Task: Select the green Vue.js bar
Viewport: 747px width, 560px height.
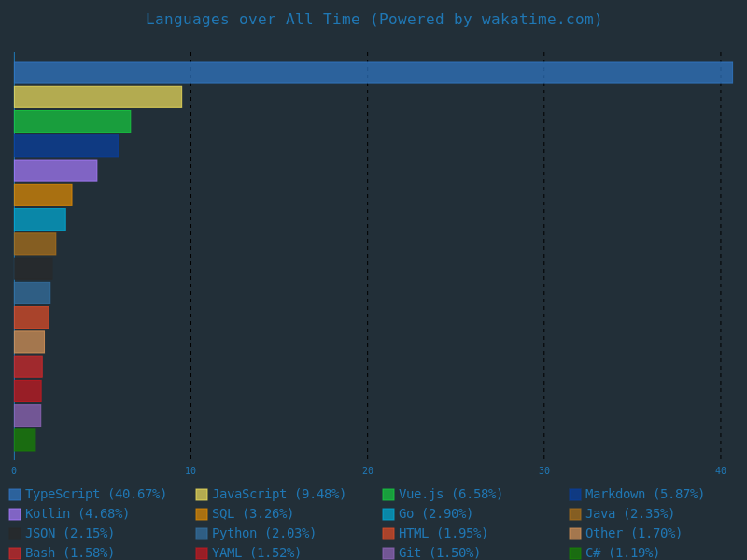Action: coord(72,121)
